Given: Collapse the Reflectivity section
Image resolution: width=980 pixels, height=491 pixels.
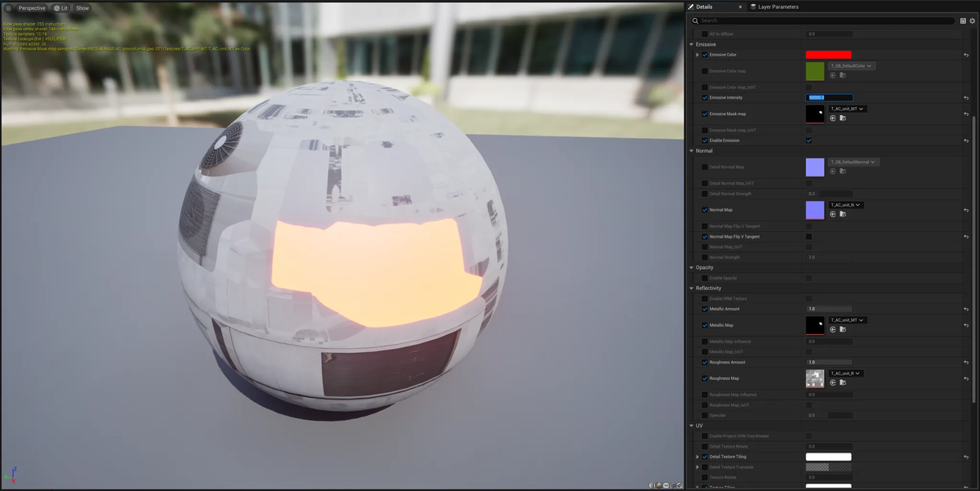Looking at the screenshot, I should [692, 288].
